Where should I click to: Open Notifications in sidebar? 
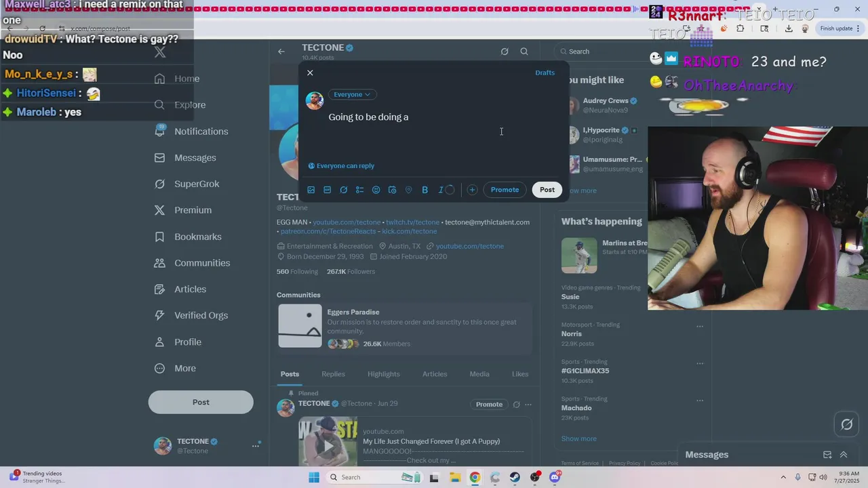[x=191, y=131]
